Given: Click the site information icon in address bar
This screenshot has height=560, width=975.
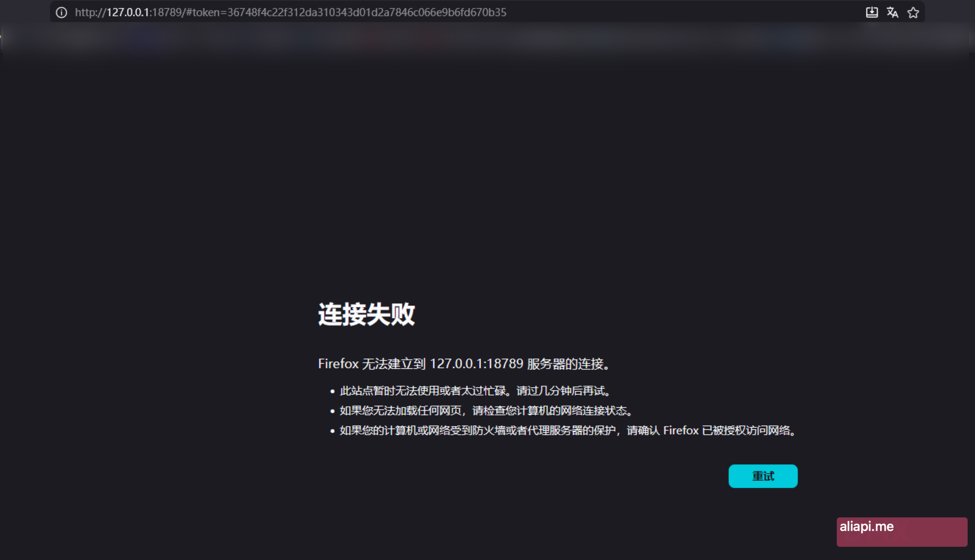Looking at the screenshot, I should 62,13.
